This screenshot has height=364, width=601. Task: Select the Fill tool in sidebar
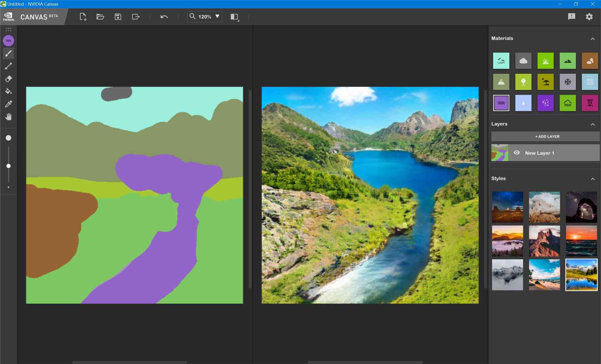8,91
